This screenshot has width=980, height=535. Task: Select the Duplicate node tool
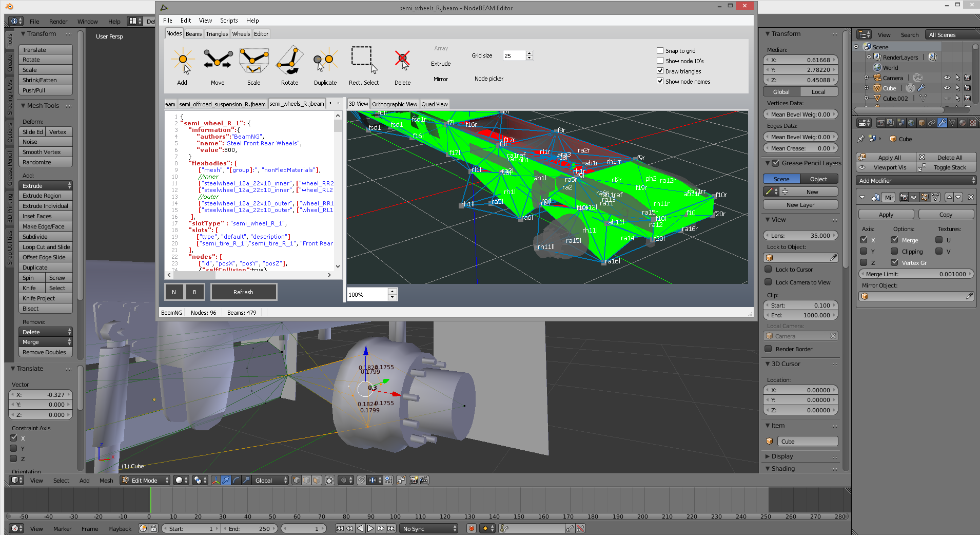tap(325, 66)
